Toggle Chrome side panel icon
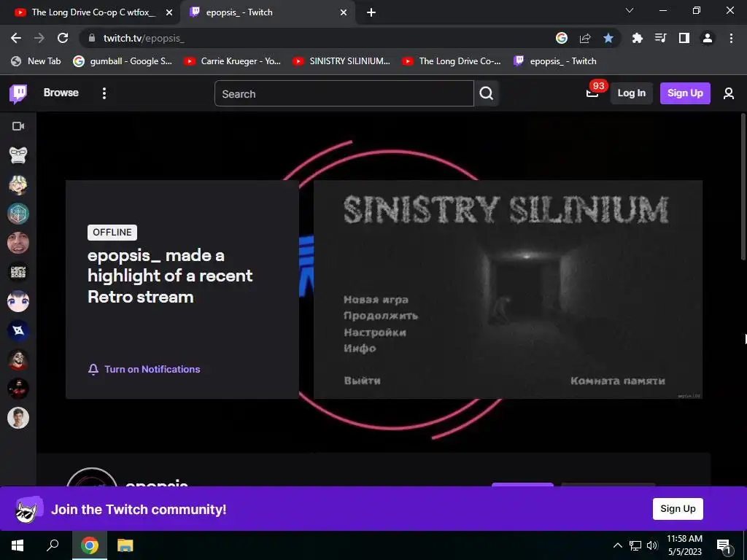This screenshot has height=560, width=747. click(x=684, y=38)
